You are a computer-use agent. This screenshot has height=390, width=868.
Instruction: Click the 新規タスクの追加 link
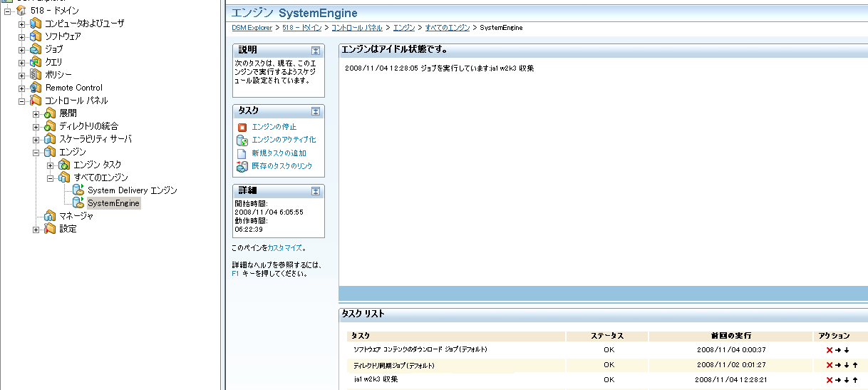coord(279,153)
